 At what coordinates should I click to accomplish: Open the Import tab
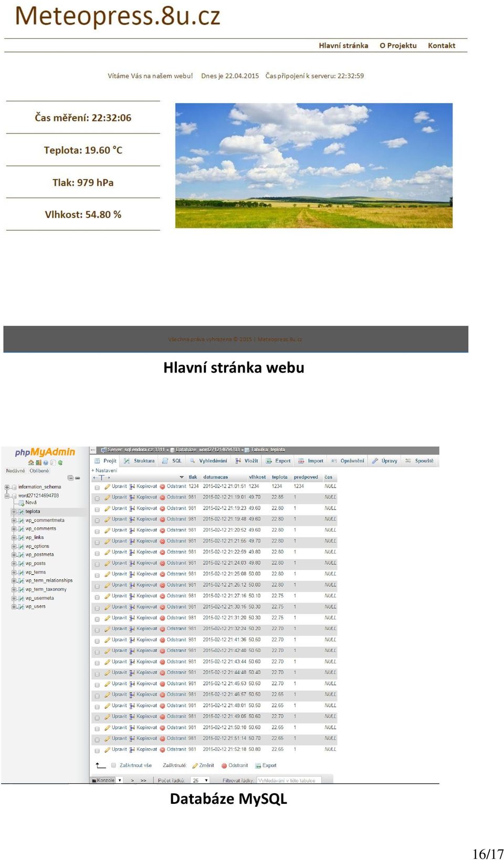pyautogui.click(x=311, y=461)
